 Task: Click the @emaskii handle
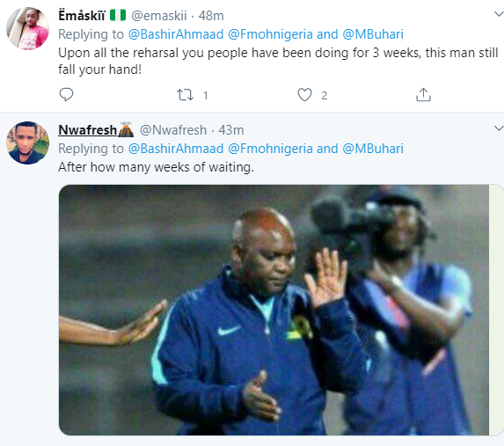coord(159,16)
